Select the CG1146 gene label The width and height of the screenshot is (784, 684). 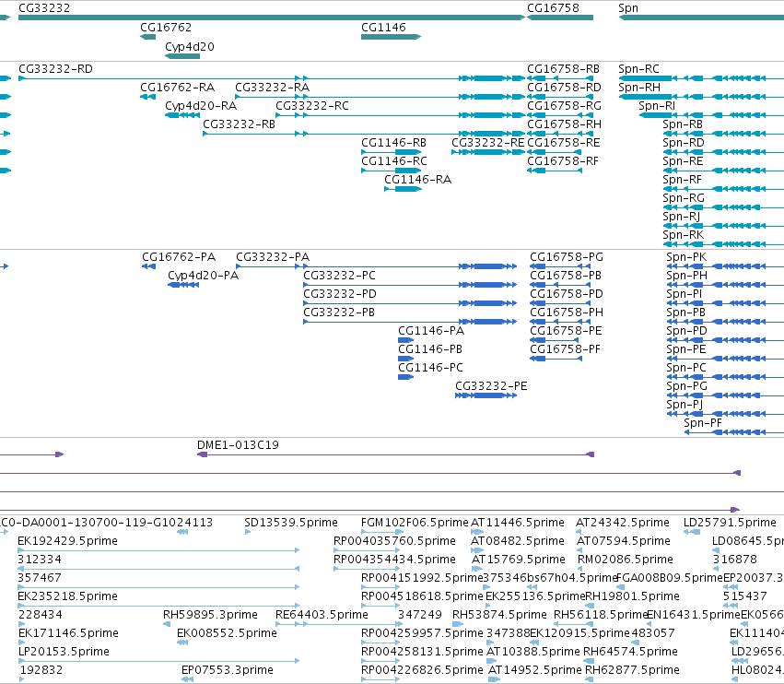coord(383,27)
